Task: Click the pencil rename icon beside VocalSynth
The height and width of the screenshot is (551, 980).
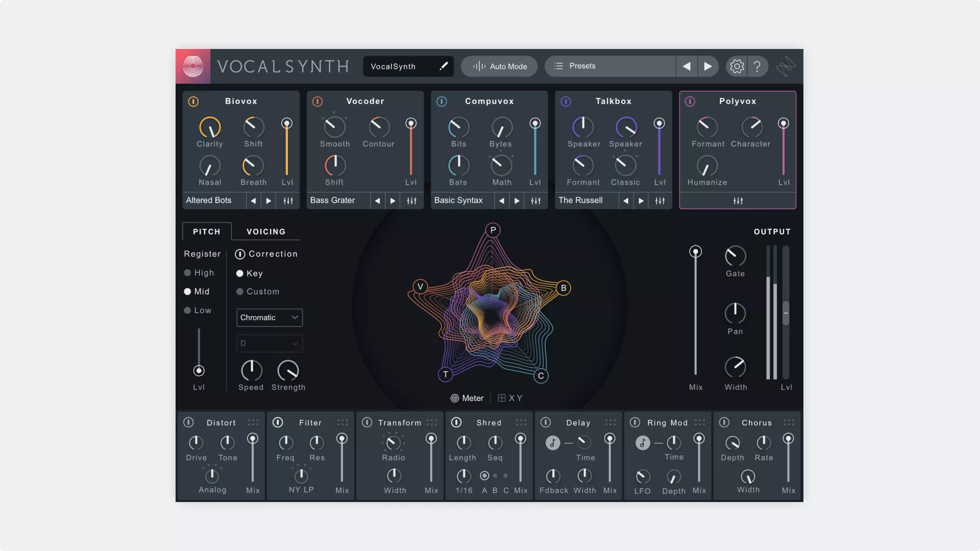Action: pyautogui.click(x=444, y=66)
